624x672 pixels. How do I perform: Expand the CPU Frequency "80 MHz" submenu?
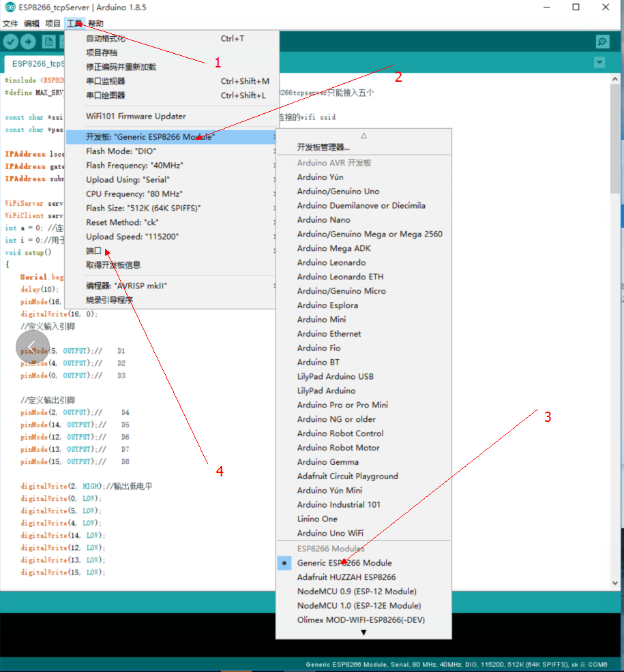(x=172, y=194)
